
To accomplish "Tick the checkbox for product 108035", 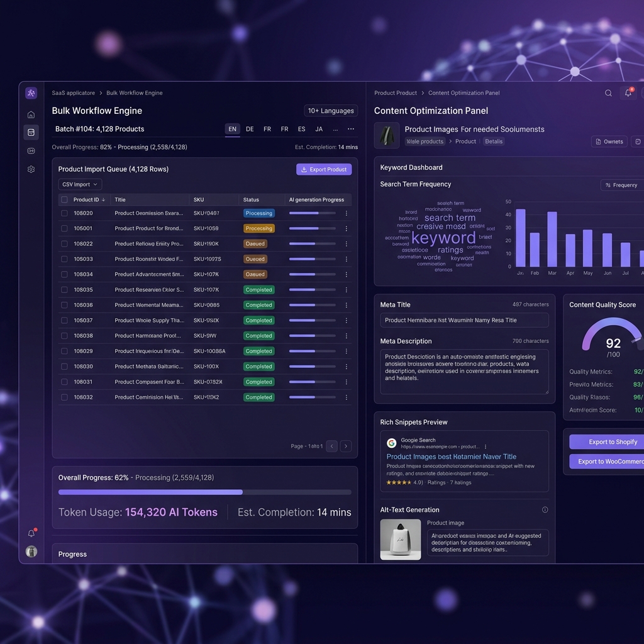I will coord(65,290).
